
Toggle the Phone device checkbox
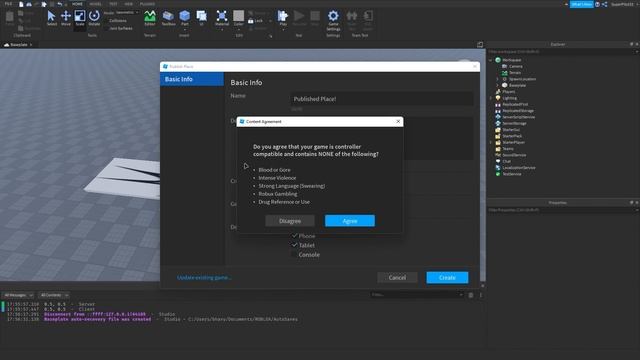pyautogui.click(x=294, y=236)
